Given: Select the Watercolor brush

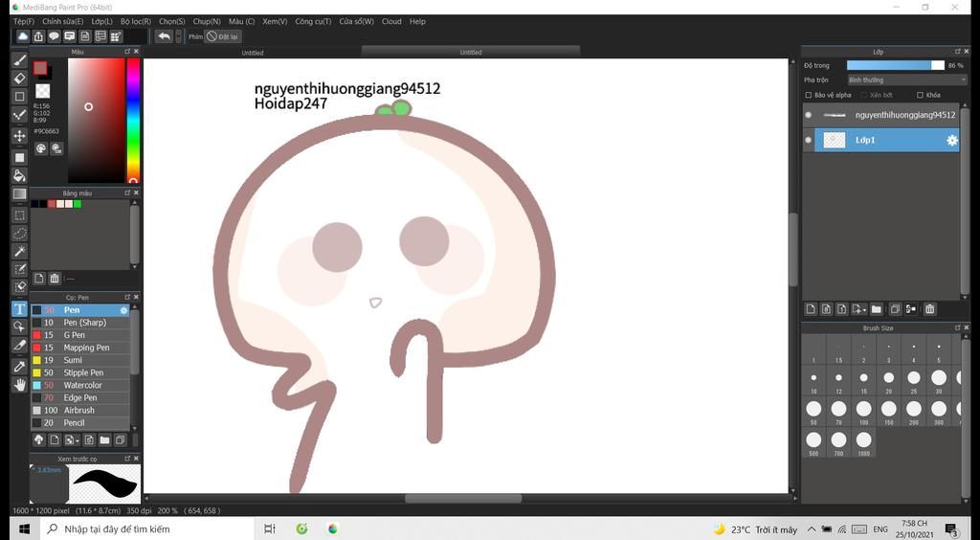Looking at the screenshot, I should coord(80,385).
